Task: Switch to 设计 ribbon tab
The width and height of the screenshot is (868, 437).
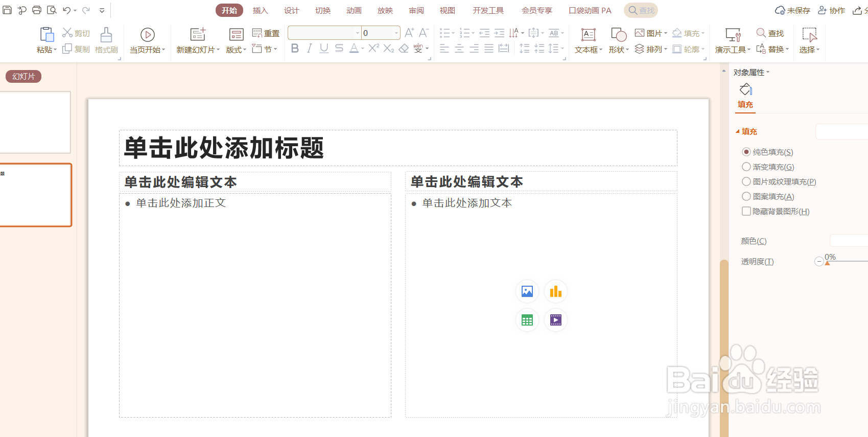Action: pyautogui.click(x=292, y=10)
